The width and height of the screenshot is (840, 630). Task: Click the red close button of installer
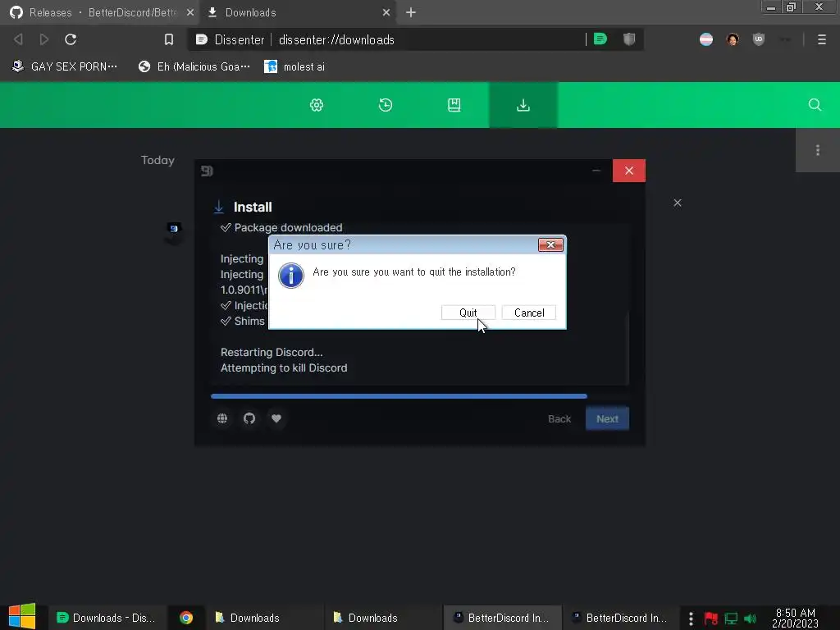629,171
